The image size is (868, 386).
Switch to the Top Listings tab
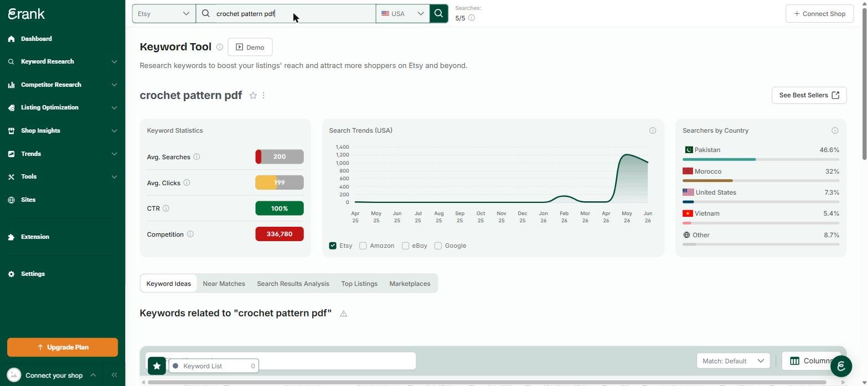point(359,284)
